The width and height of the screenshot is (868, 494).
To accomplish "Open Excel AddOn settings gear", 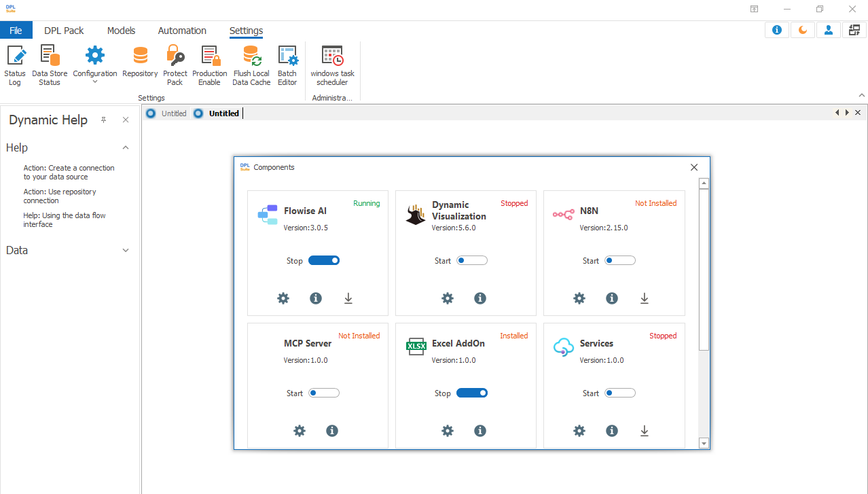I will coord(448,431).
